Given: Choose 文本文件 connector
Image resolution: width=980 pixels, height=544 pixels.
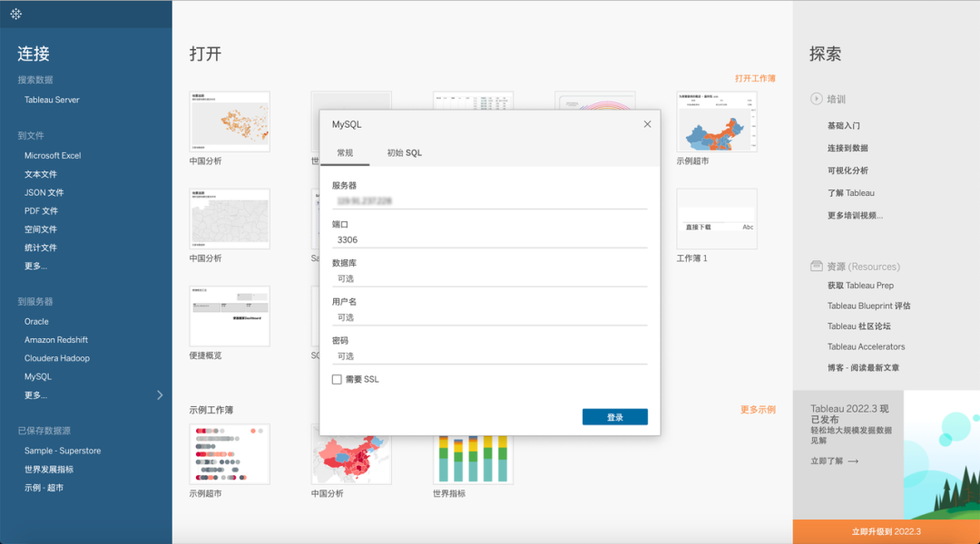Looking at the screenshot, I should point(41,174).
